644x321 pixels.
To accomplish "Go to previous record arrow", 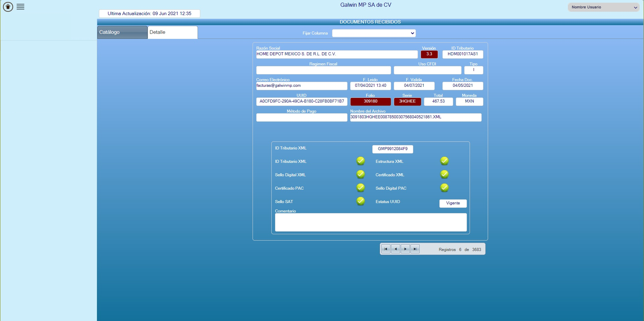I will [395, 249].
